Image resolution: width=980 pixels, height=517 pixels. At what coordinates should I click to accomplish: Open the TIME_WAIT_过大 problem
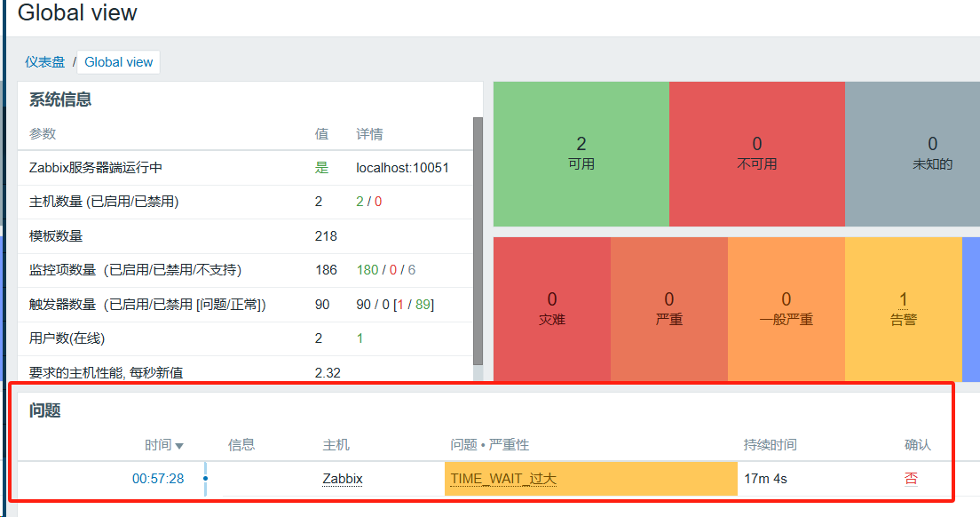pos(503,479)
